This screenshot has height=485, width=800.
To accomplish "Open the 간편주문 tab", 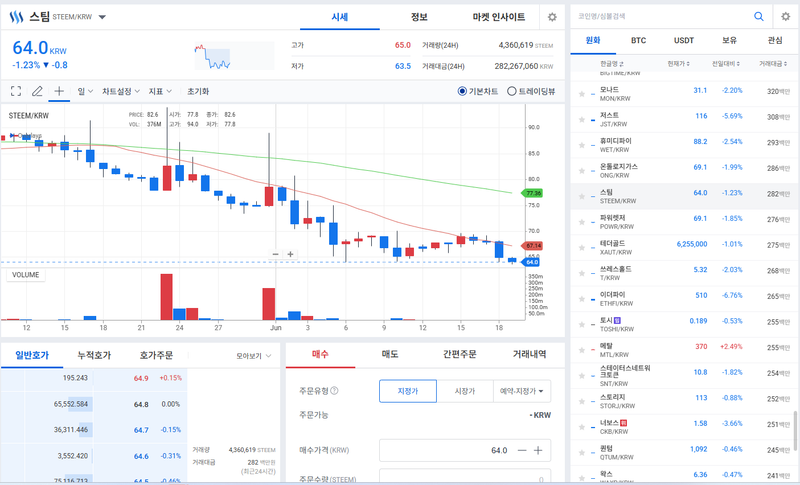I will click(460, 354).
